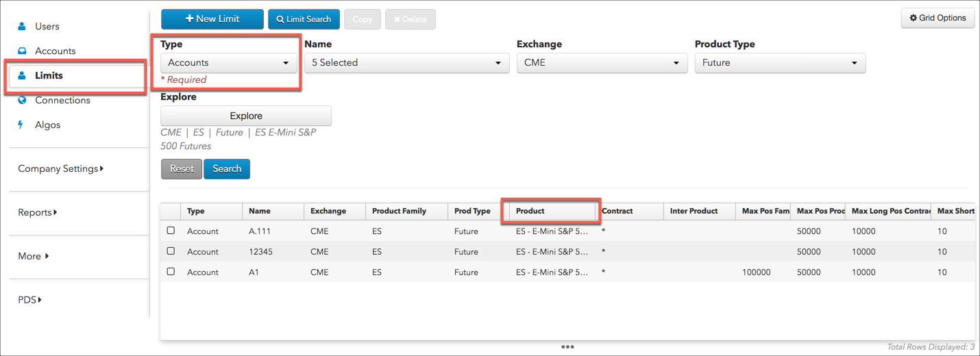Open the Connections section

tap(62, 100)
